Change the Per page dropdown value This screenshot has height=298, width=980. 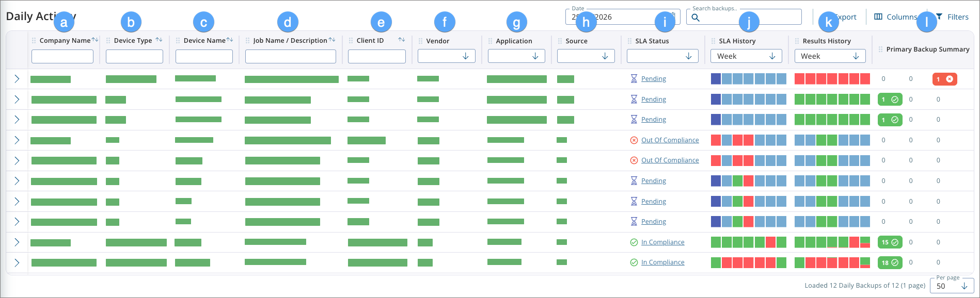pyautogui.click(x=952, y=286)
